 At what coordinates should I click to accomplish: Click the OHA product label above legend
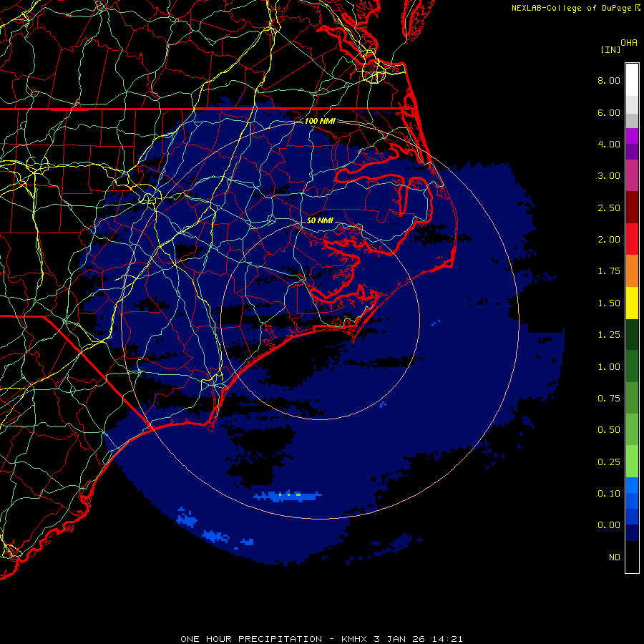click(x=629, y=43)
